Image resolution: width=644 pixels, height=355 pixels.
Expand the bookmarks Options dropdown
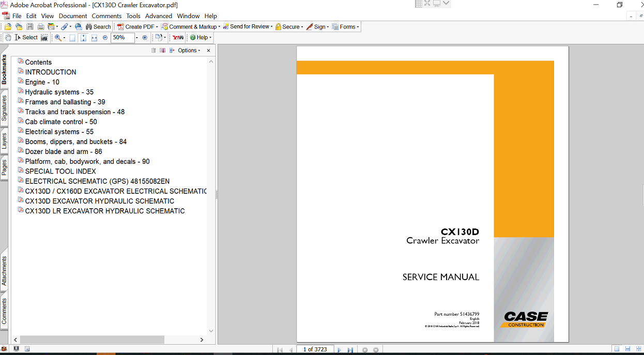click(x=189, y=51)
